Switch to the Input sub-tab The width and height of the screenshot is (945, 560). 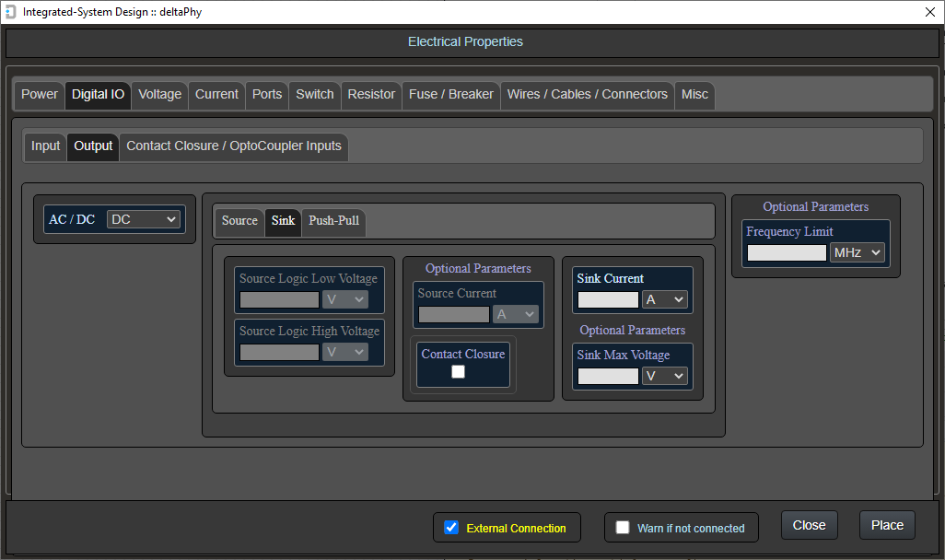[x=45, y=146]
